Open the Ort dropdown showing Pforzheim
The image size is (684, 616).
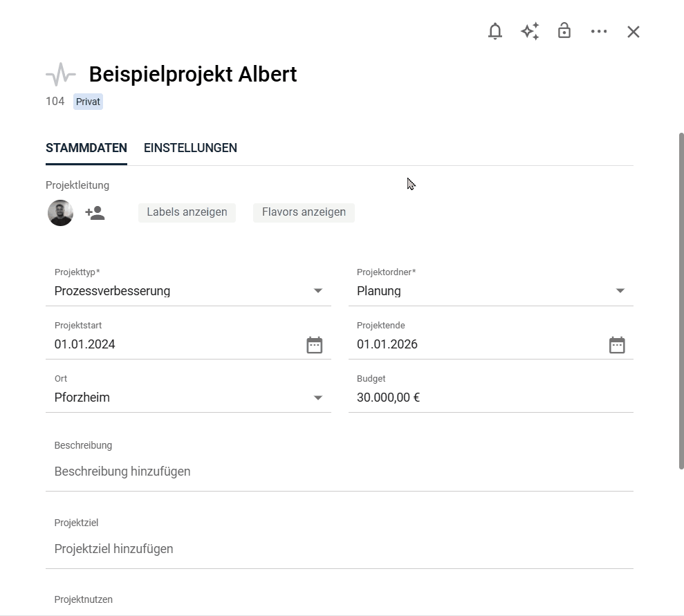[x=318, y=398]
